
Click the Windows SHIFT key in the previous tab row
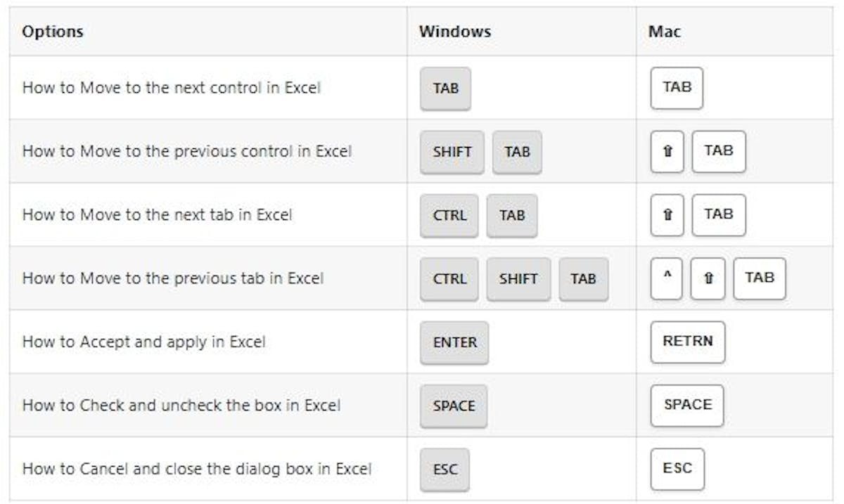pyautogui.click(x=518, y=279)
